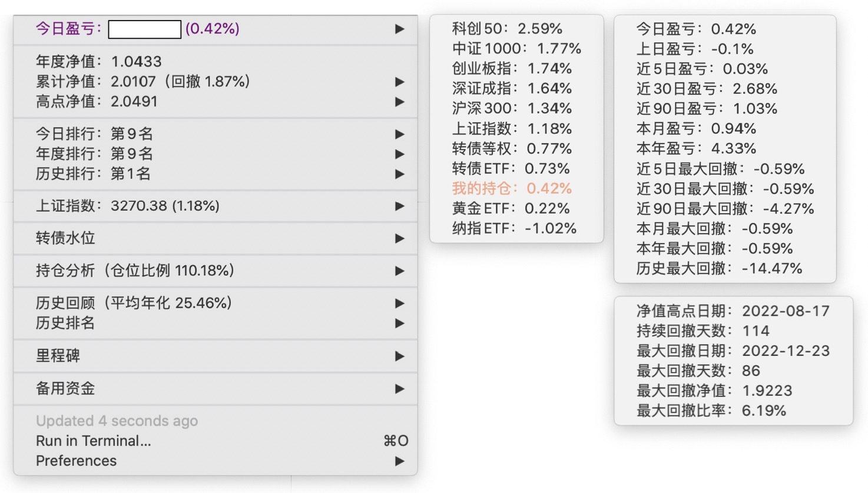Select the 历史排名 menu entry
The width and height of the screenshot is (868, 493).
[65, 323]
